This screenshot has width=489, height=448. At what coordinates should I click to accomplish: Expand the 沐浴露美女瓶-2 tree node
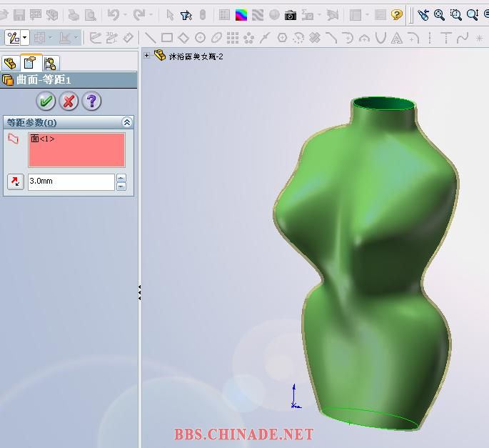click(x=146, y=56)
